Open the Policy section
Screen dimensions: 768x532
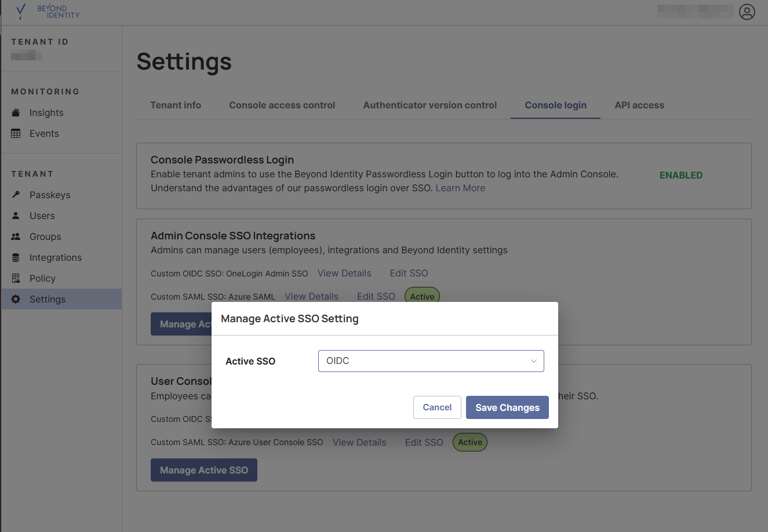tap(43, 278)
